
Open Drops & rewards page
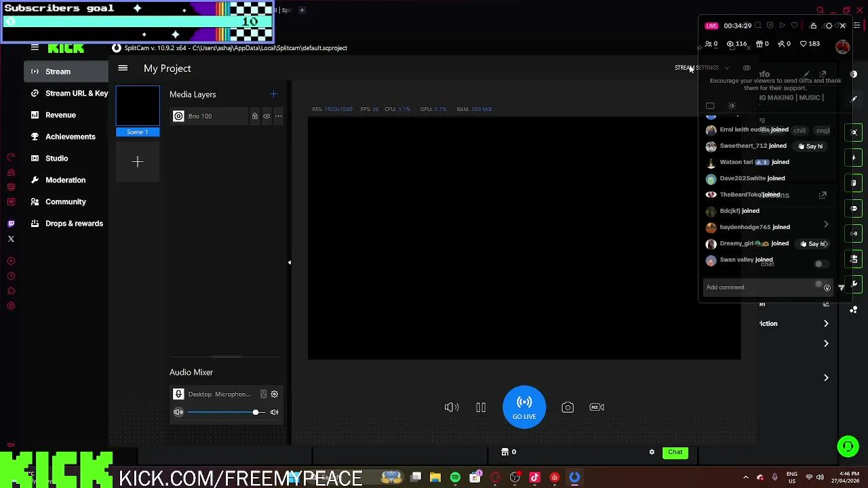point(66,223)
